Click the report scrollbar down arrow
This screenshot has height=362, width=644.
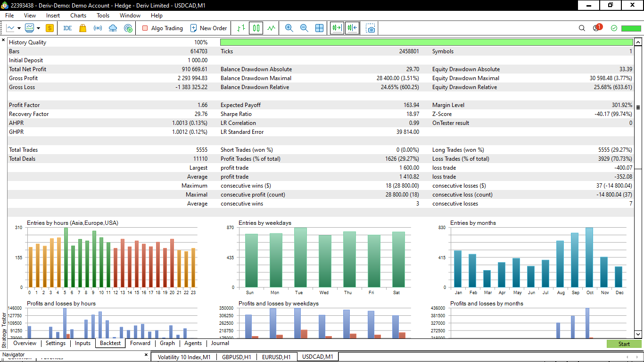pos(638,334)
